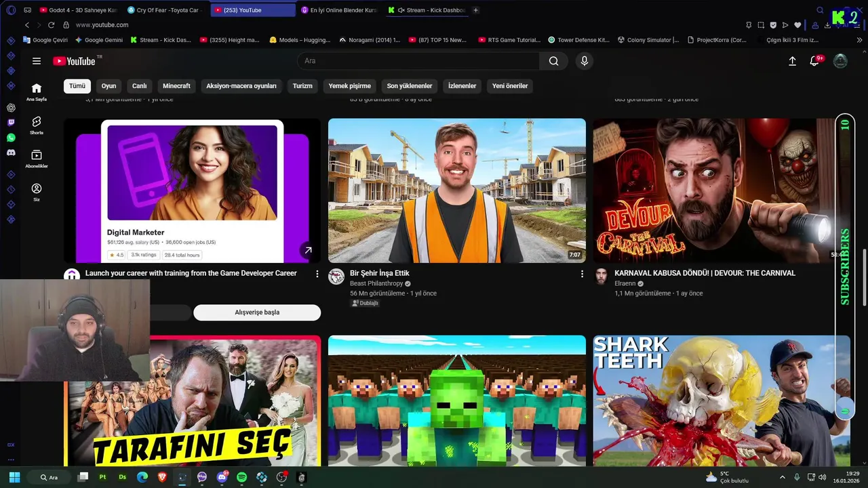Viewport: 868px width, 488px height.
Task: Reload the page
Action: point(51,24)
